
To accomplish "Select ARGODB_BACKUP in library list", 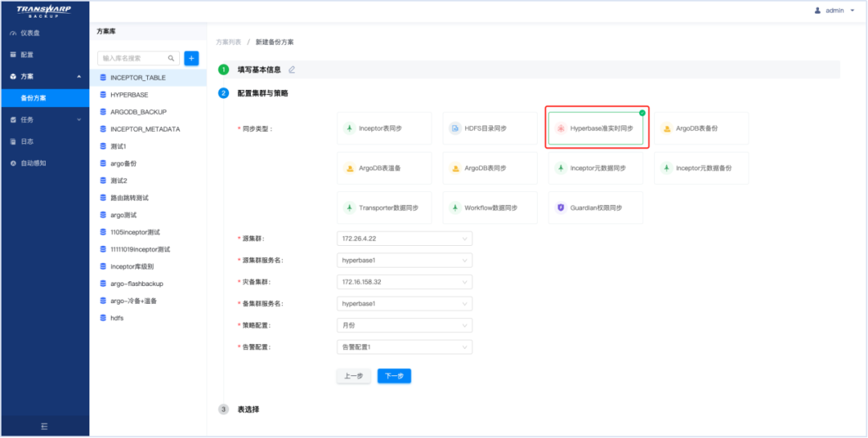I will (x=148, y=112).
